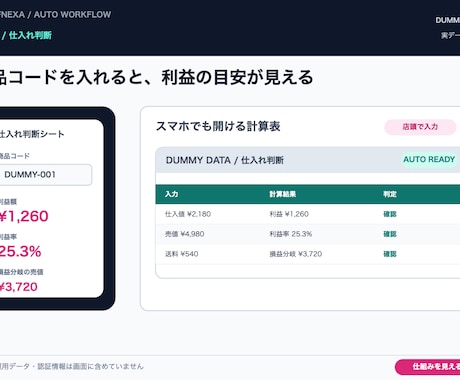Screen dimensions: 460x380
Task: Select the 利益 ¥1,260 table cell
Action: click(289, 214)
